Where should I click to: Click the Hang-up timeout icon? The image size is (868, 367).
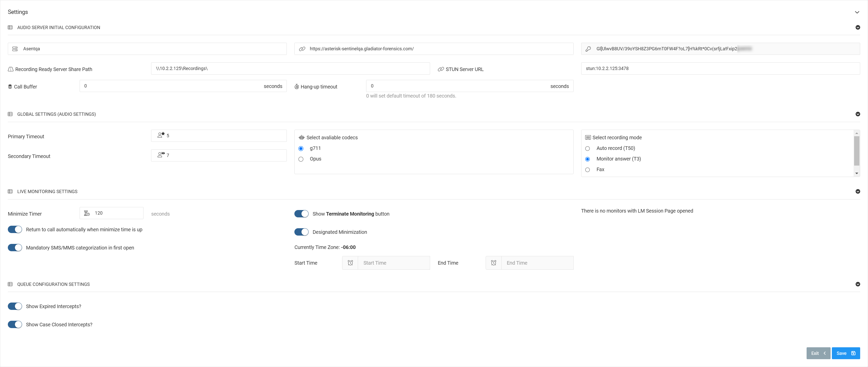point(296,86)
